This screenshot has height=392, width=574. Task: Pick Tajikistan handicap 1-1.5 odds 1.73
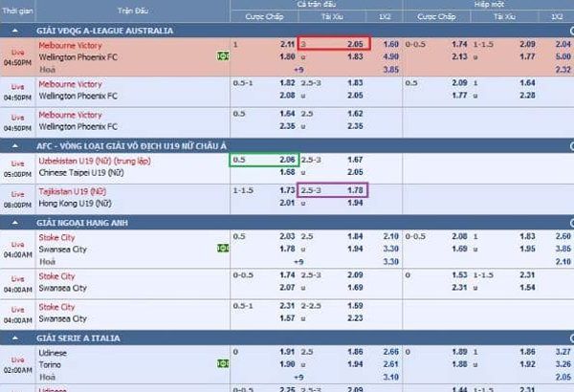pyautogui.click(x=287, y=190)
